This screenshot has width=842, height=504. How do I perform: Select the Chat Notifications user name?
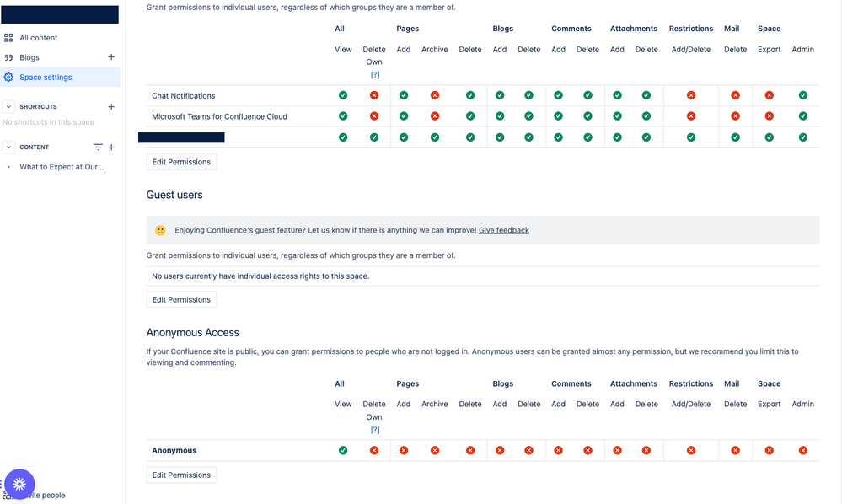[x=184, y=95]
